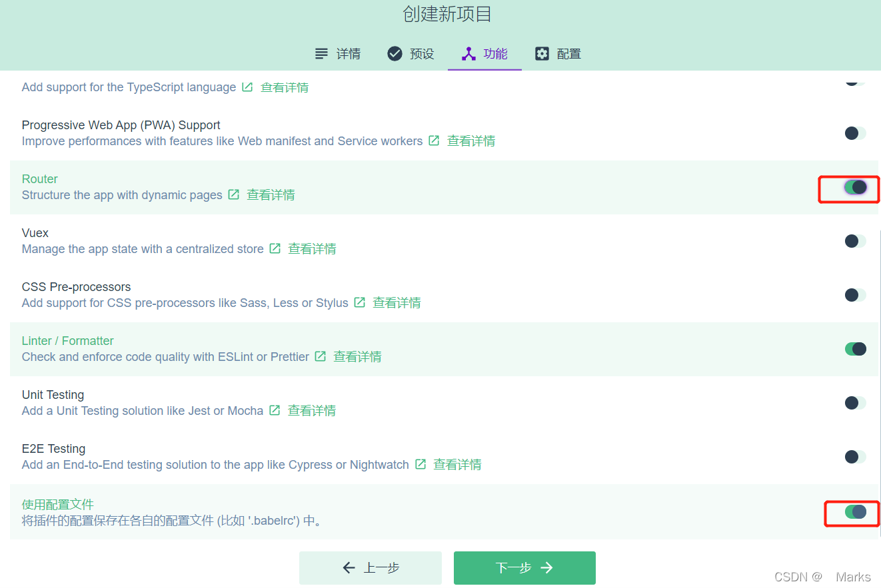Click the Router feature title

point(40,179)
